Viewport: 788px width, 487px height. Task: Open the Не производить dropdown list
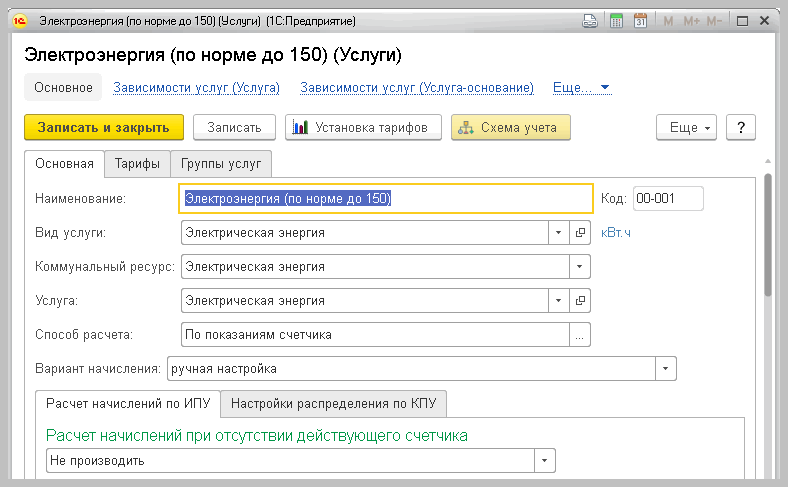[x=544, y=460]
